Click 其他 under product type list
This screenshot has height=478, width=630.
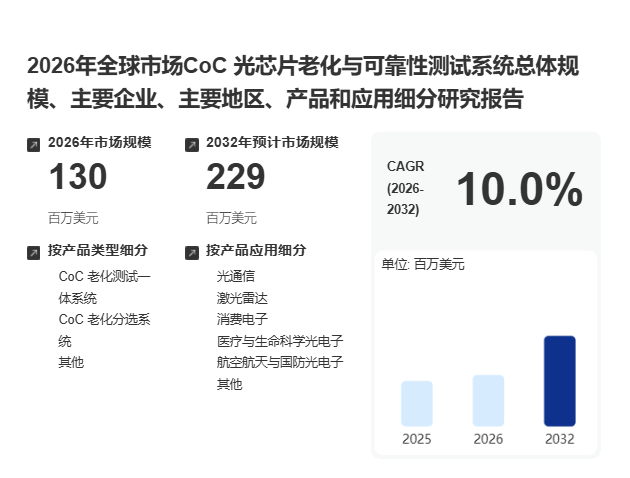(71, 362)
